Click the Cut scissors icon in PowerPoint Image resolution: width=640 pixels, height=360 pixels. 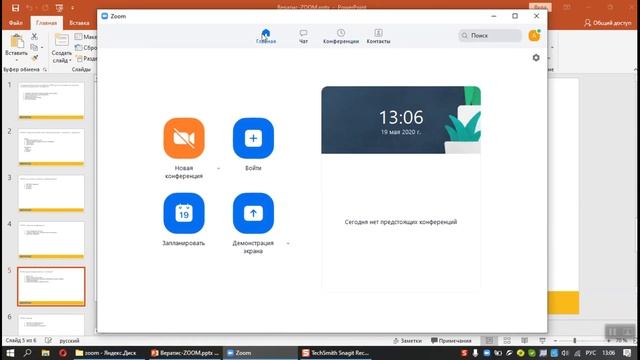pyautogui.click(x=34, y=37)
